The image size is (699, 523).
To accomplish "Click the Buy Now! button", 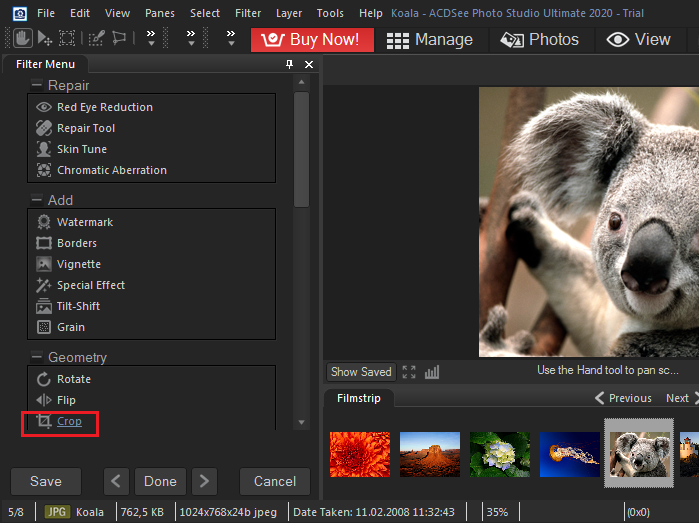I will pos(312,40).
